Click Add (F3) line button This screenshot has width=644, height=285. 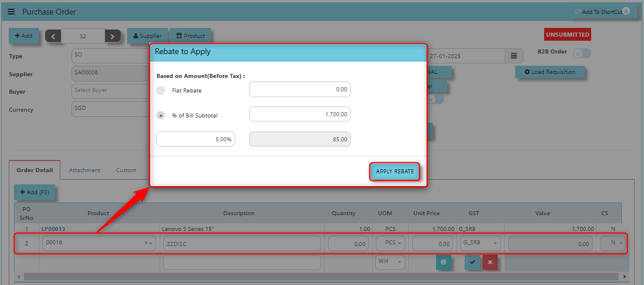click(x=34, y=193)
